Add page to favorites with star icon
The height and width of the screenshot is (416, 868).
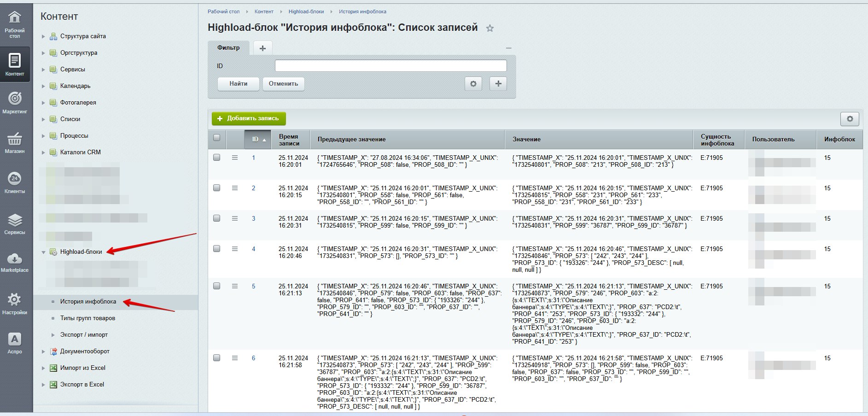coord(490,28)
